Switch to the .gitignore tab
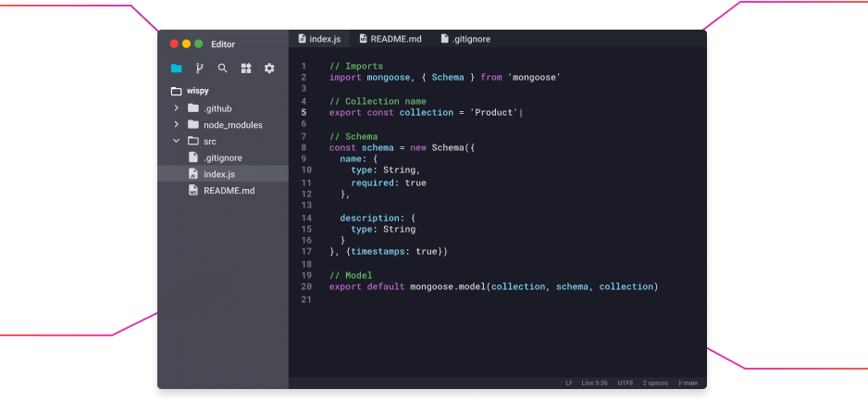Image resolution: width=868 pixels, height=402 pixels. click(x=465, y=39)
